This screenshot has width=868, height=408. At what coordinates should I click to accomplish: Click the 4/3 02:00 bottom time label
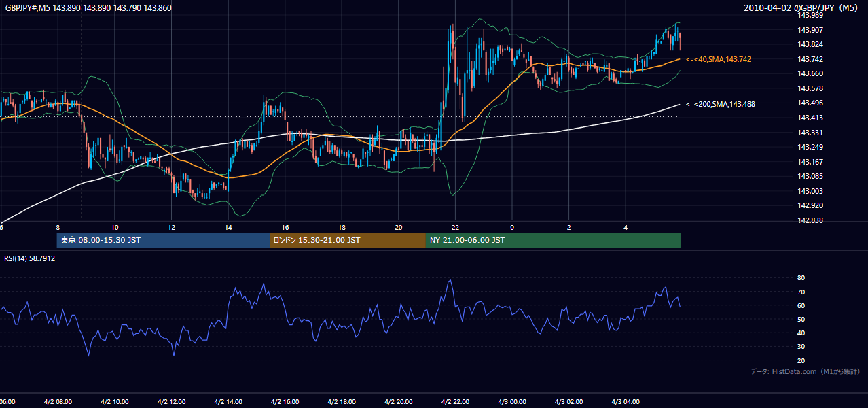(x=568, y=402)
